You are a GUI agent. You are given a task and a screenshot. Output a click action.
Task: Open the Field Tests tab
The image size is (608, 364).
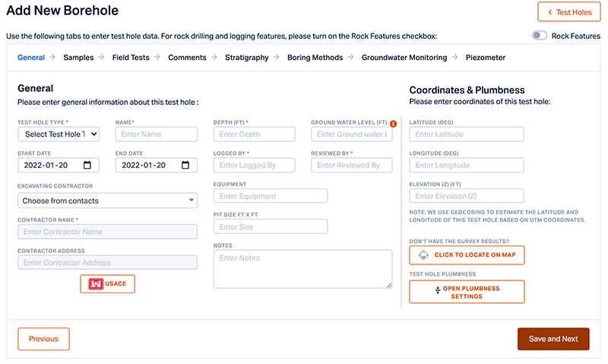click(x=131, y=57)
